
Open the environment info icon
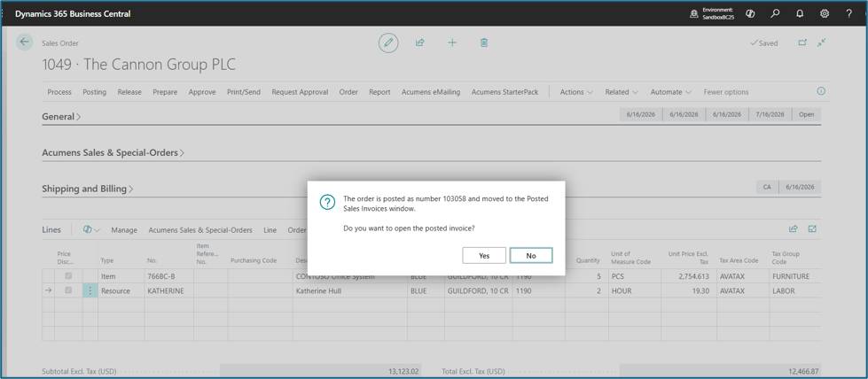pyautogui.click(x=693, y=14)
